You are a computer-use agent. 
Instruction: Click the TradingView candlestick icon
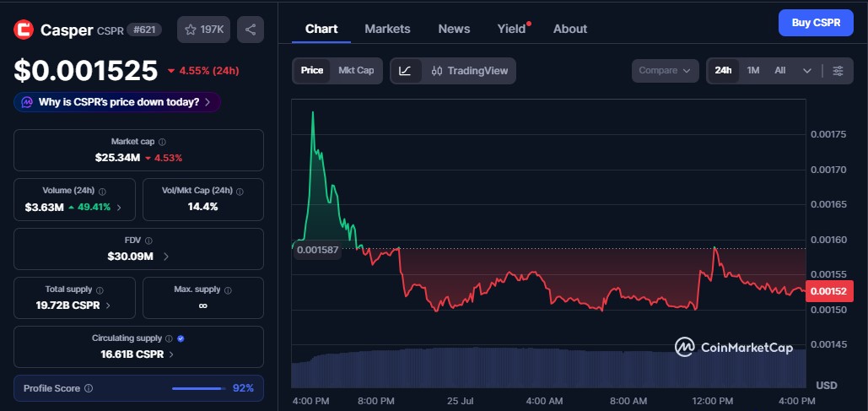tap(437, 71)
